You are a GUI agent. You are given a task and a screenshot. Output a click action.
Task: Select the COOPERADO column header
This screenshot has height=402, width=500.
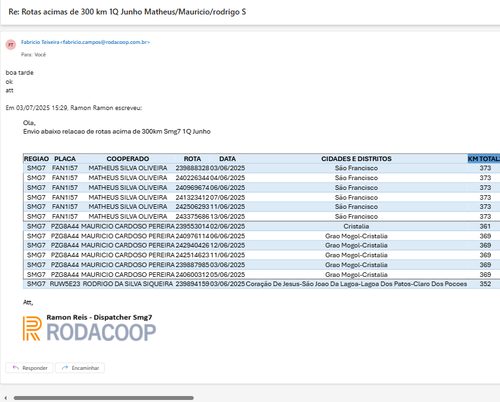point(128,159)
